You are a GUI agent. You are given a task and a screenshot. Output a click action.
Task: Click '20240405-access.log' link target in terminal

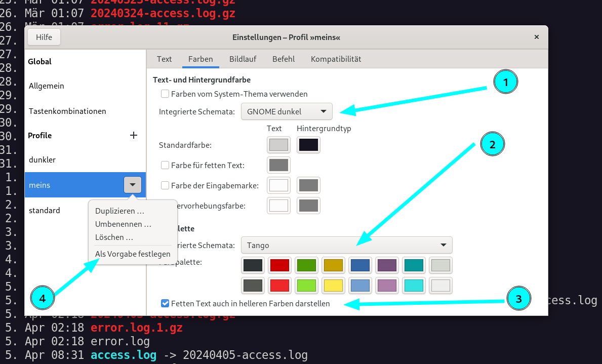(246, 355)
